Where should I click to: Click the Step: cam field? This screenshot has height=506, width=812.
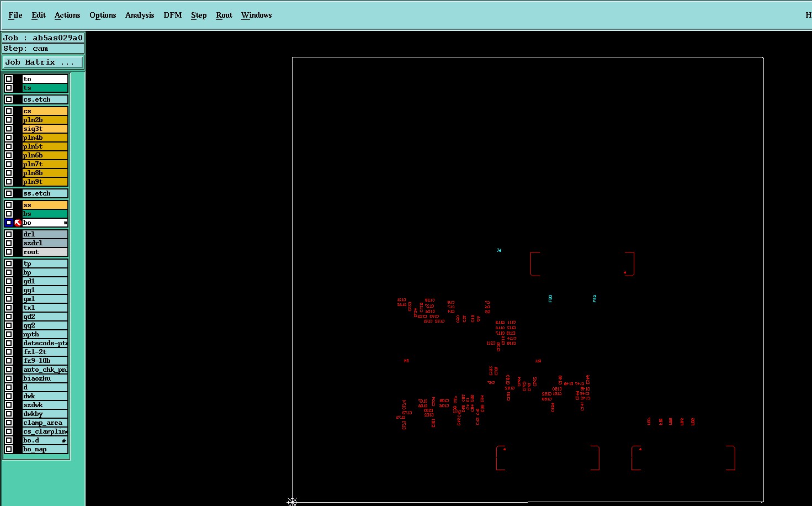click(43, 48)
